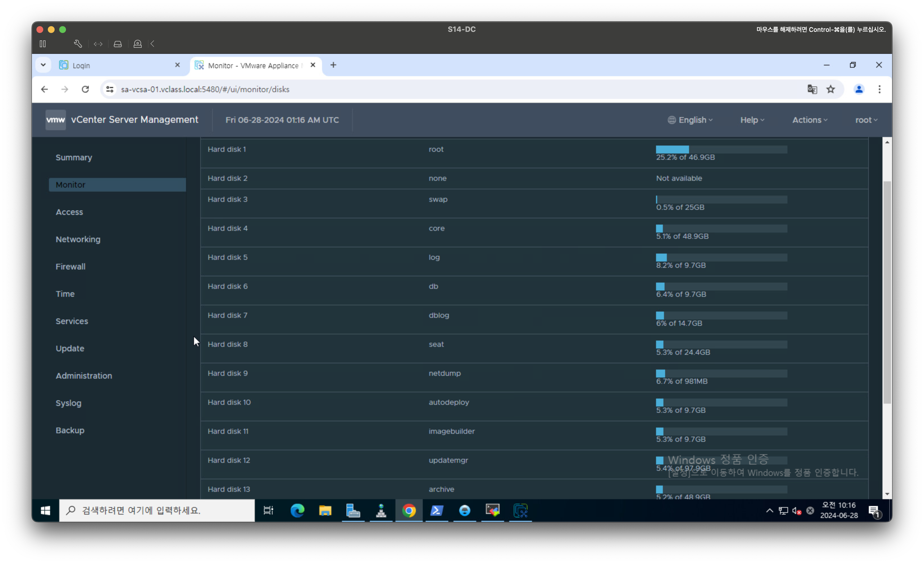Expand the English language dropdown
This screenshot has width=924, height=564.
(690, 120)
